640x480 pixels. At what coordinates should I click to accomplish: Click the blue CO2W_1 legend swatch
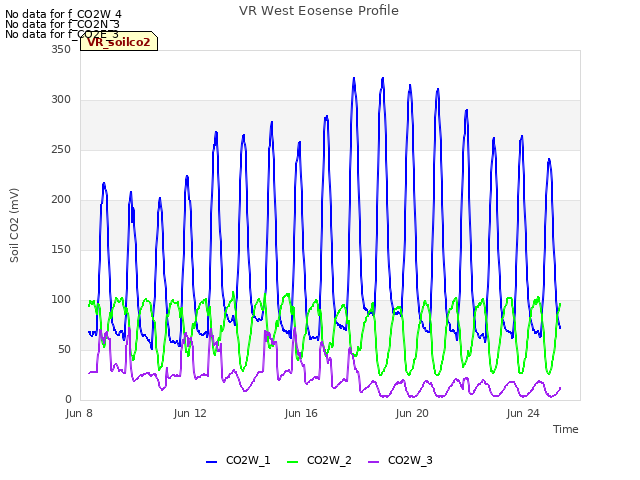[x=211, y=461]
